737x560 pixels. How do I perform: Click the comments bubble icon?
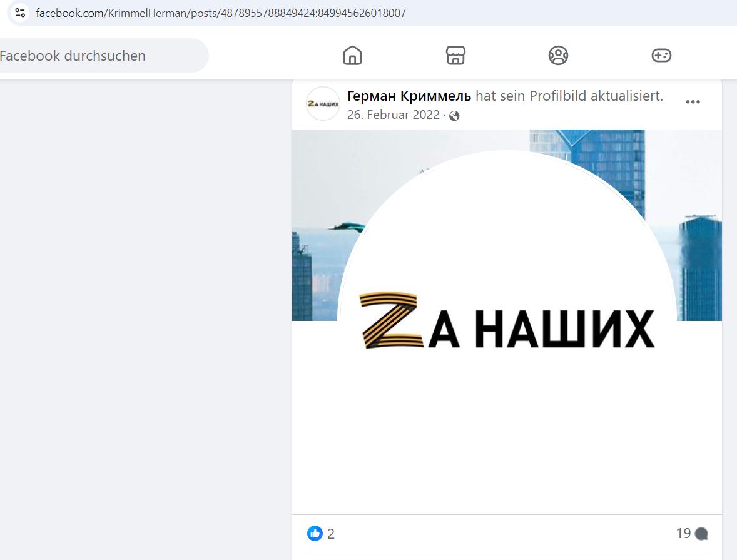coord(701,534)
